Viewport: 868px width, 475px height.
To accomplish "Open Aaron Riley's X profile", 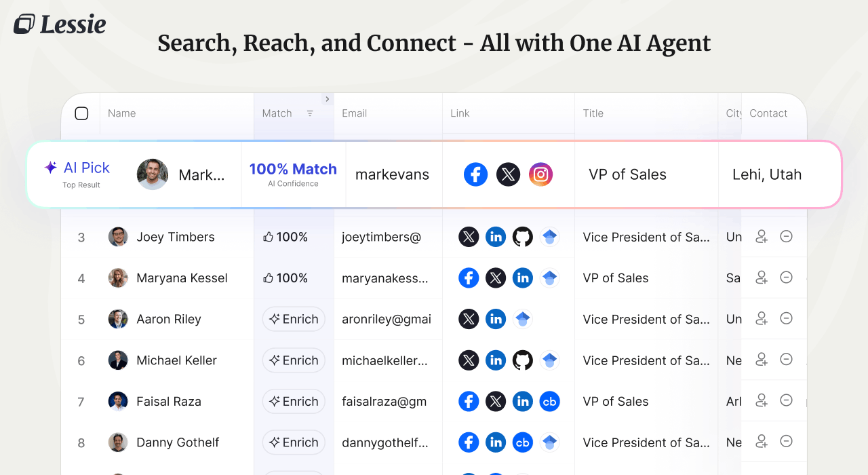I will [x=469, y=319].
